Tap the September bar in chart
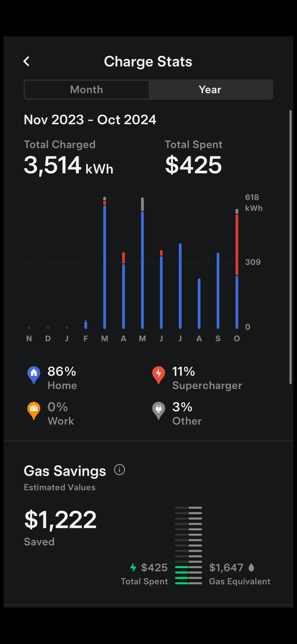297x644 pixels. pos(218,291)
